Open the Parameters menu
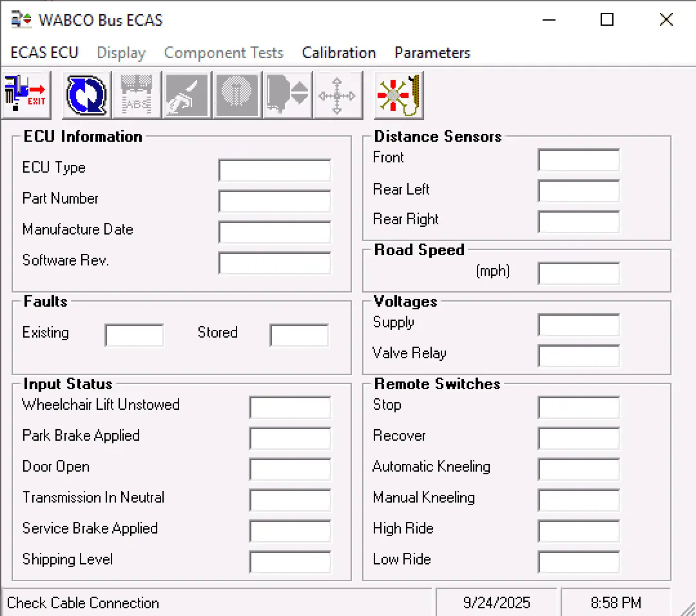The height and width of the screenshot is (616, 696). (x=432, y=53)
